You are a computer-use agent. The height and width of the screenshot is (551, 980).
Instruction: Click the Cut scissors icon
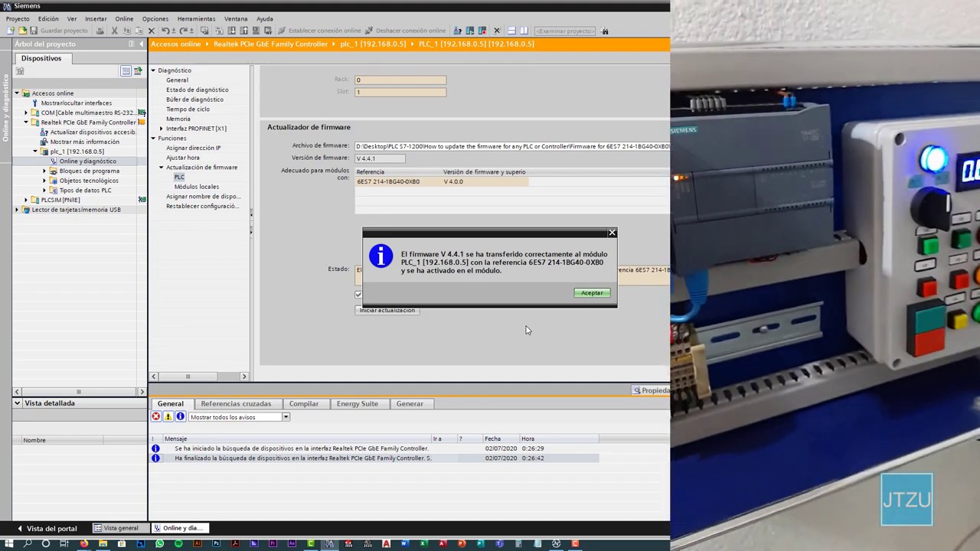pyautogui.click(x=114, y=31)
